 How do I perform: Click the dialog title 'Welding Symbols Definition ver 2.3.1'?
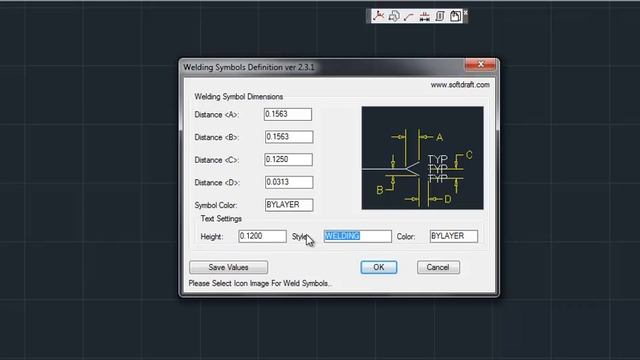[249, 67]
